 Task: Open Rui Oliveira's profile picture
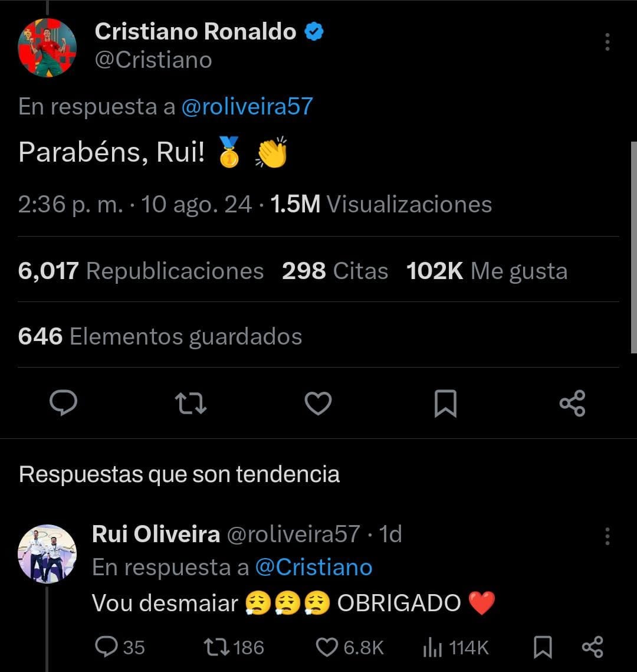pos(47,553)
